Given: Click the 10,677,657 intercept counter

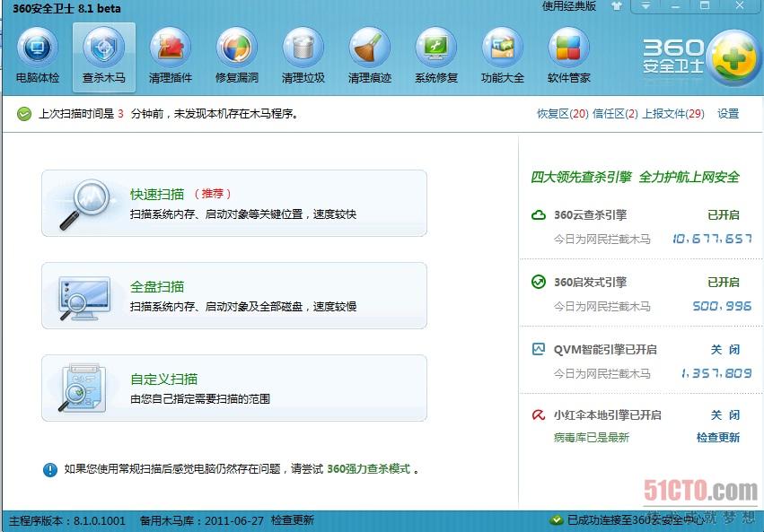Looking at the screenshot, I should click(x=712, y=239).
